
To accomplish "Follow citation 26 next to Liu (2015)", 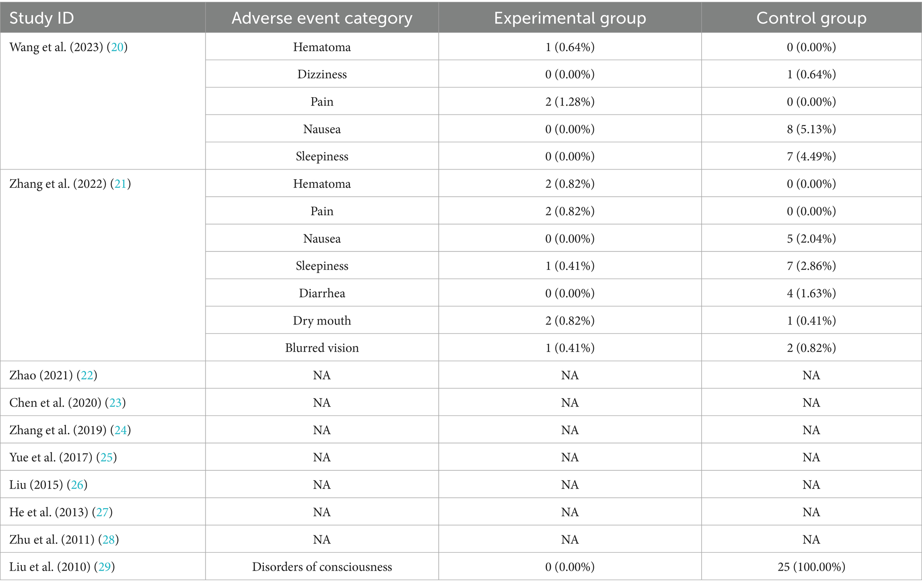I will [x=77, y=485].
